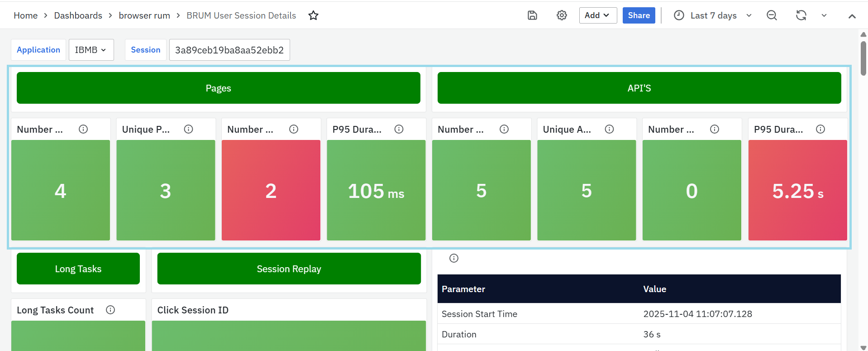Viewport: 868px width, 351px height.
Task: Collapse the top toolbar with chevron
Action: 852,16
